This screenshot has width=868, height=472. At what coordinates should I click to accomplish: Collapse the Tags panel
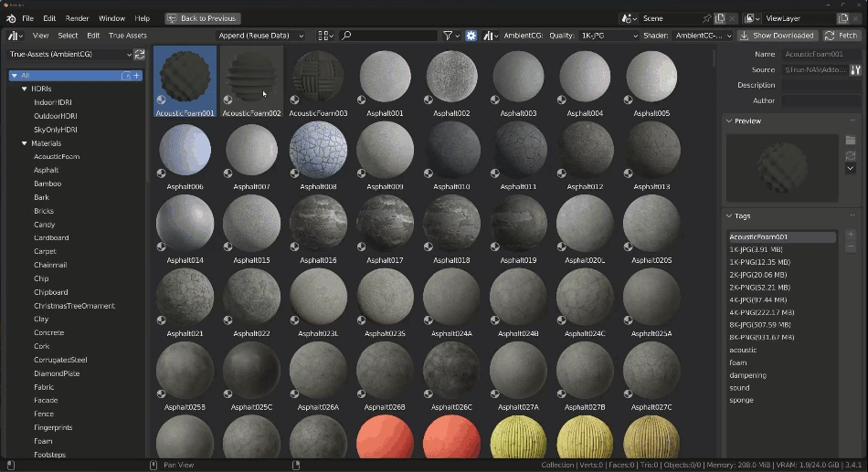(729, 216)
